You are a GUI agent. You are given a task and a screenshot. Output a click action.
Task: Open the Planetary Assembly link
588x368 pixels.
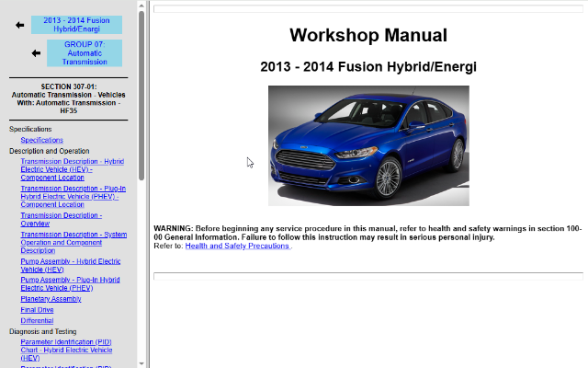coord(51,299)
